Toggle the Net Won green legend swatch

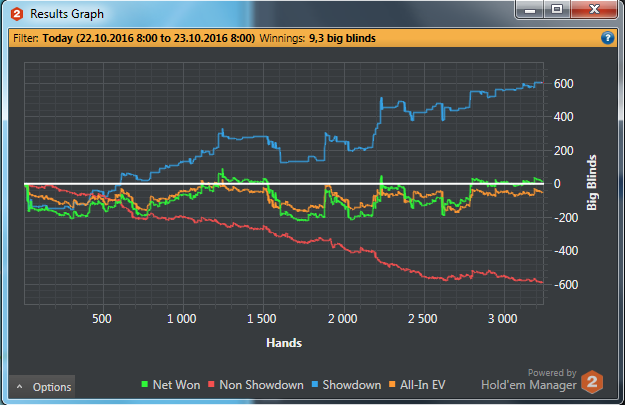click(x=145, y=384)
